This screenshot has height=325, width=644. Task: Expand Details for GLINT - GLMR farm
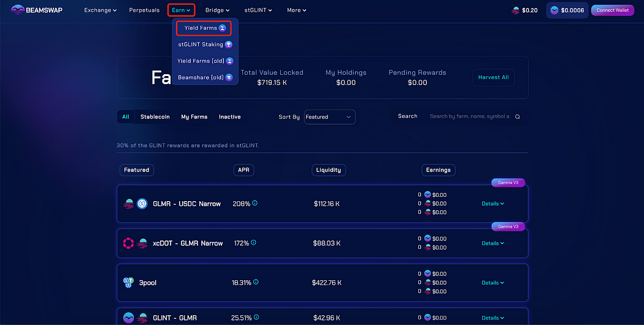coord(493,318)
